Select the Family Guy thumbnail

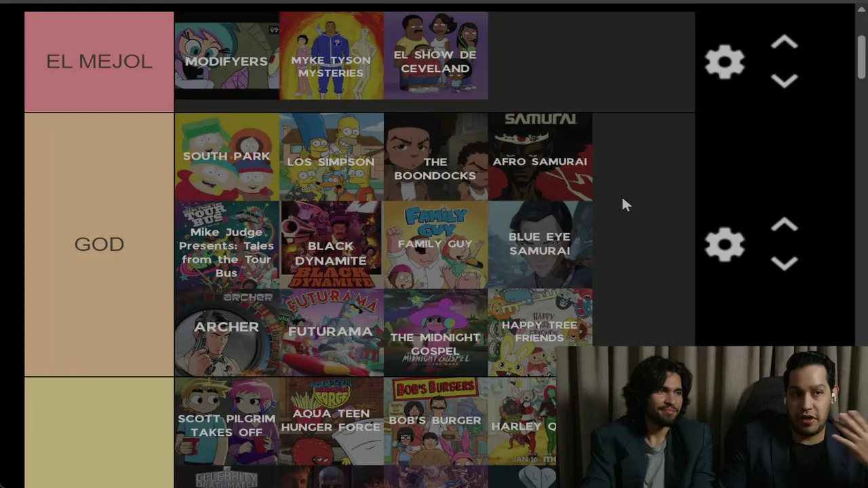pos(435,245)
